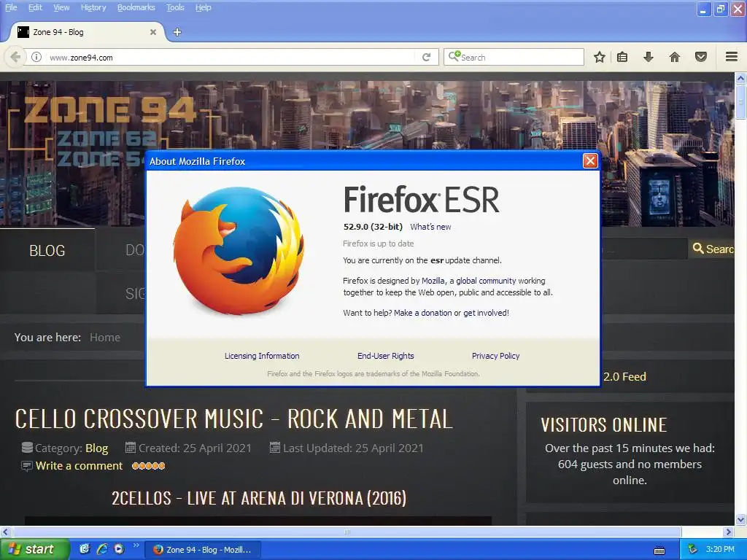Open the Bookmarks menu
The height and width of the screenshot is (560, 747).
tap(136, 7)
